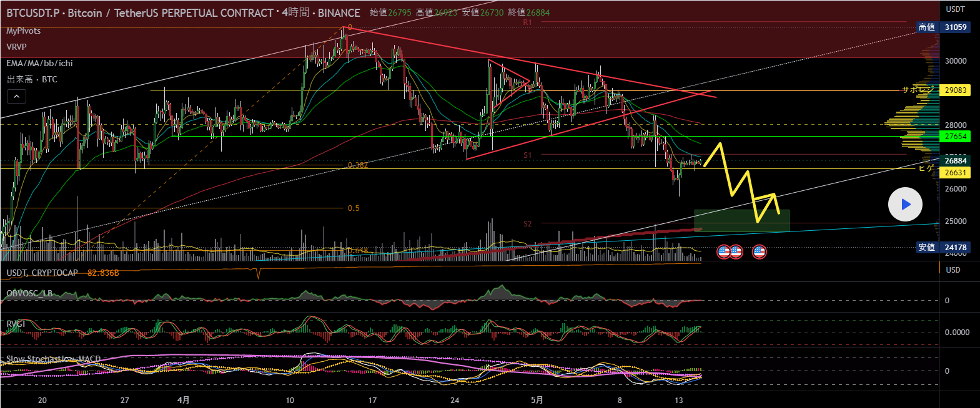980x408 pixels.
Task: Click the USD label on lower price scale
Action: (x=953, y=270)
